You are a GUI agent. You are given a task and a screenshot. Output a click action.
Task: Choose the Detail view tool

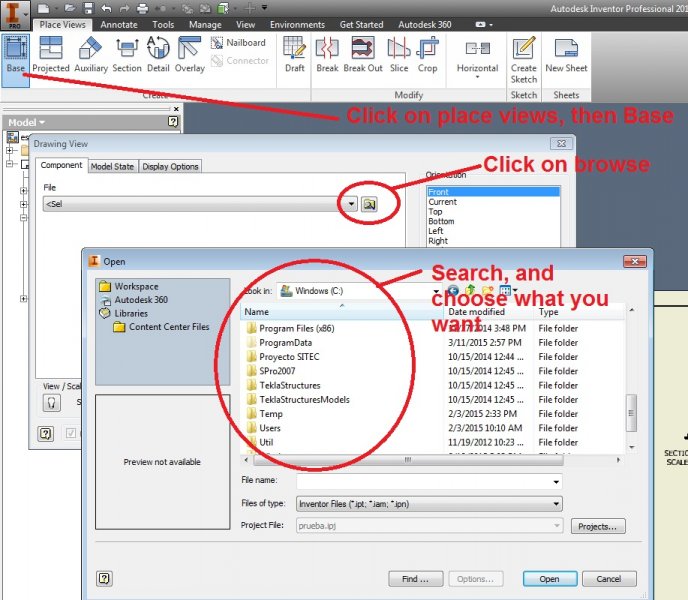pos(158,55)
